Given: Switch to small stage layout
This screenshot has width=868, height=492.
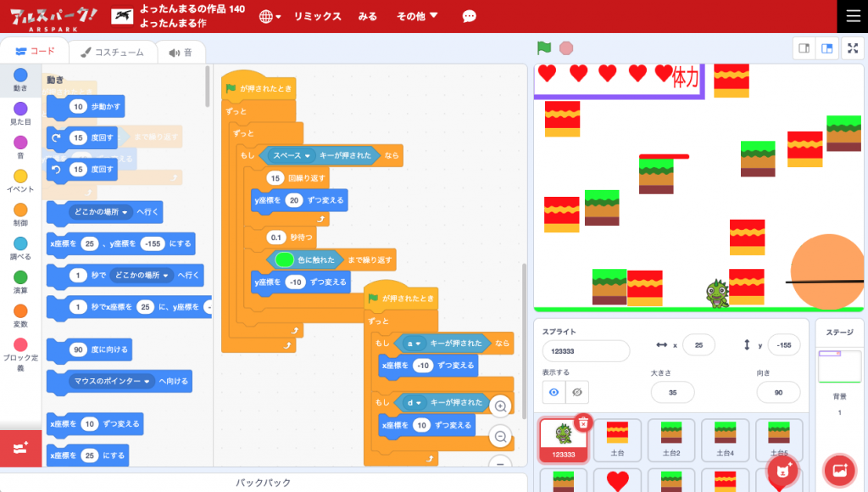Looking at the screenshot, I should tap(804, 48).
